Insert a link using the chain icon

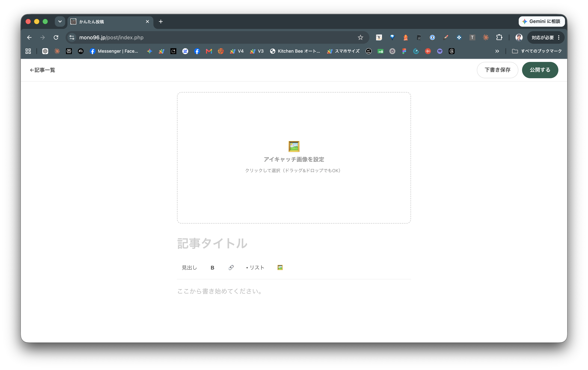click(x=231, y=268)
